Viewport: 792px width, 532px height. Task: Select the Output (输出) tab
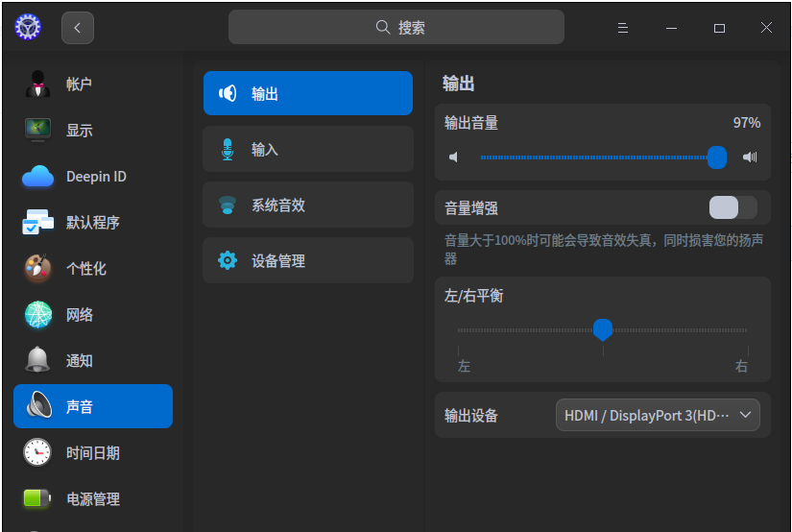pos(307,94)
